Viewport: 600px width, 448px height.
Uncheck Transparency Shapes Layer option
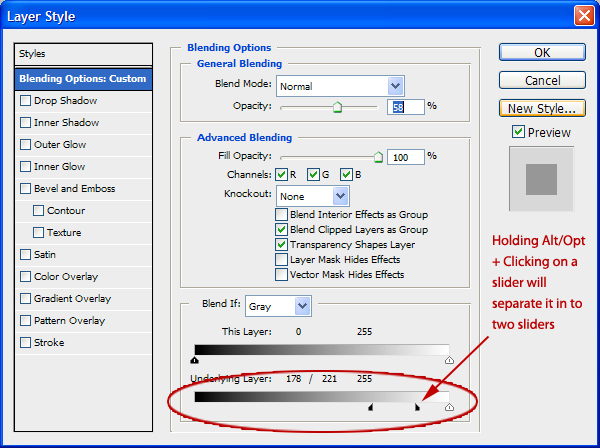pos(281,244)
